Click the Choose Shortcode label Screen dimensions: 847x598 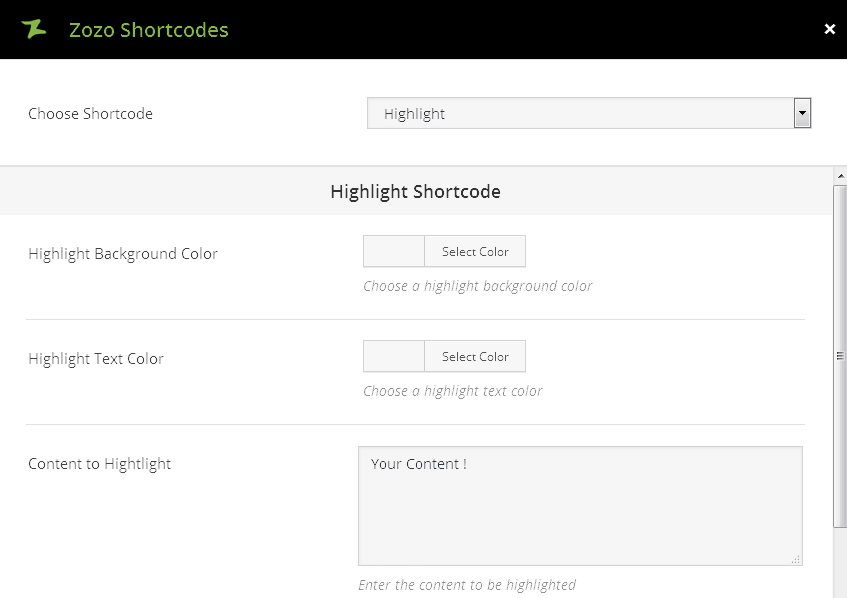click(x=91, y=114)
